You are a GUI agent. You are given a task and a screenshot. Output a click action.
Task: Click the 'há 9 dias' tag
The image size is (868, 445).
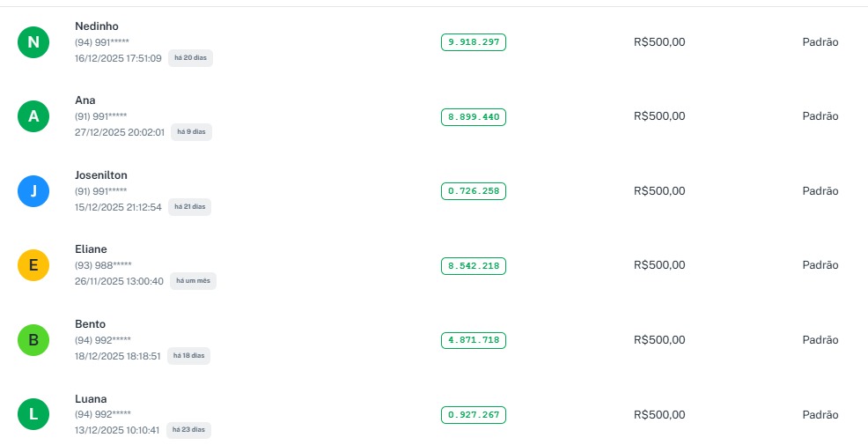tap(191, 132)
